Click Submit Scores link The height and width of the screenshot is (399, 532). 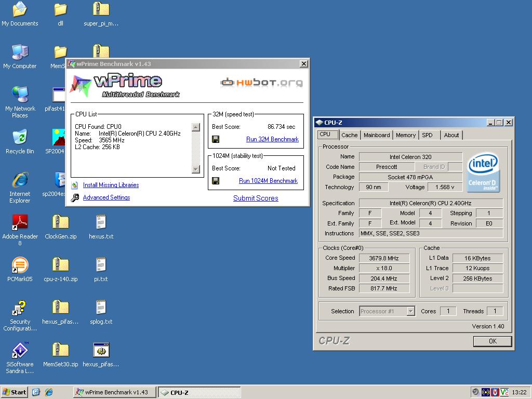tap(256, 198)
